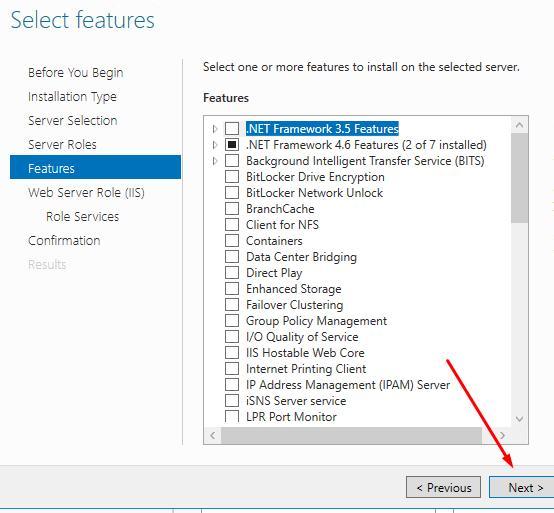Jump to the Confirmation page
The height and width of the screenshot is (513, 554).
(64, 241)
